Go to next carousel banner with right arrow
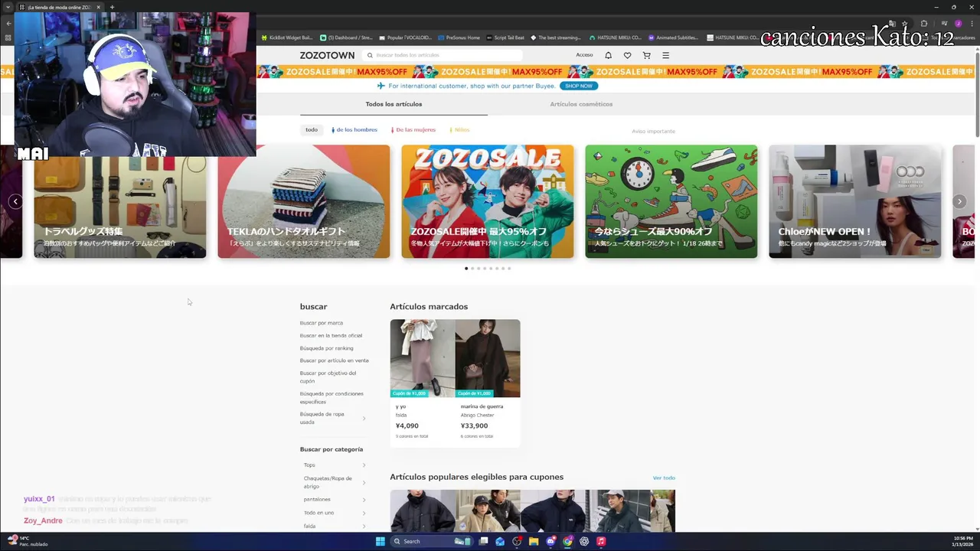This screenshot has height=551, width=980. click(959, 201)
